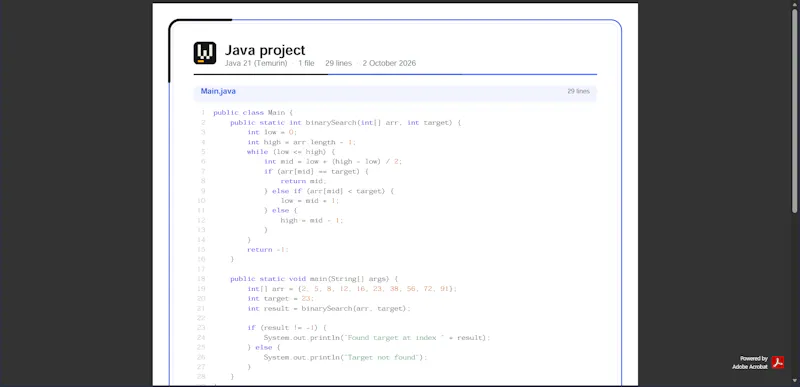Viewport: 800px width, 387px height.
Task: Click the '29 lines' badge in the Main.java bar
Action: [x=578, y=91]
